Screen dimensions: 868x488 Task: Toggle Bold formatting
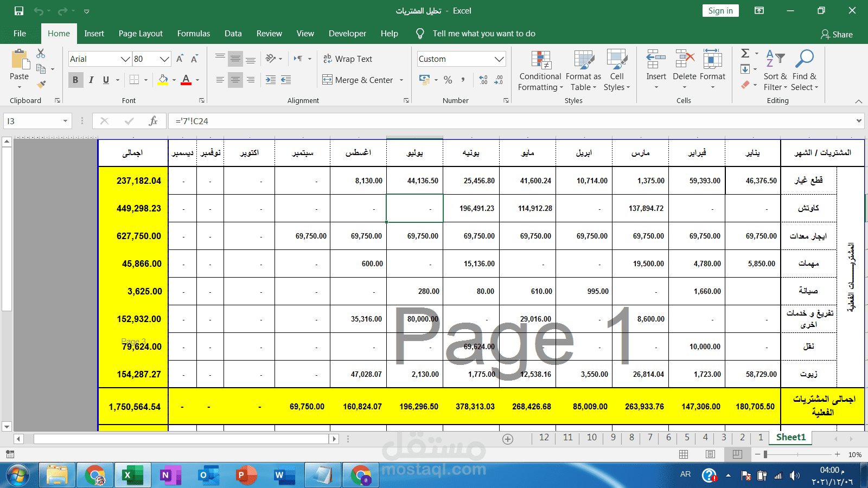pos(75,80)
